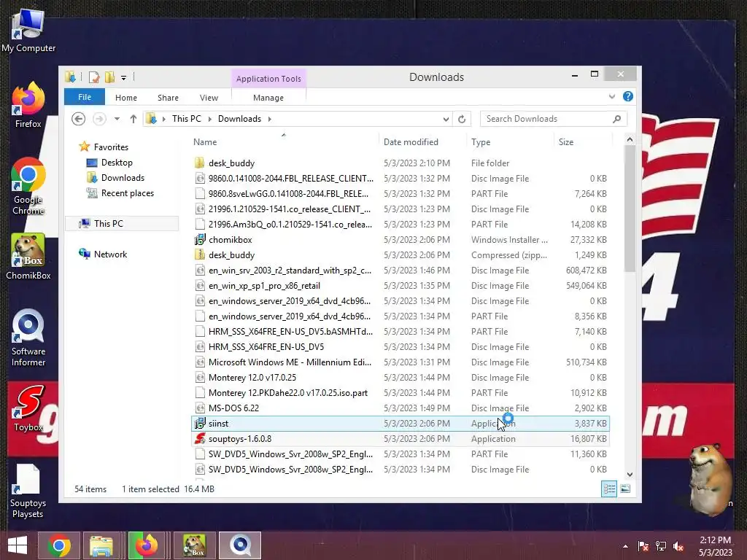Open the ChomikBox desktop shortcut
Screen dimensions: 747x560
tap(28, 257)
